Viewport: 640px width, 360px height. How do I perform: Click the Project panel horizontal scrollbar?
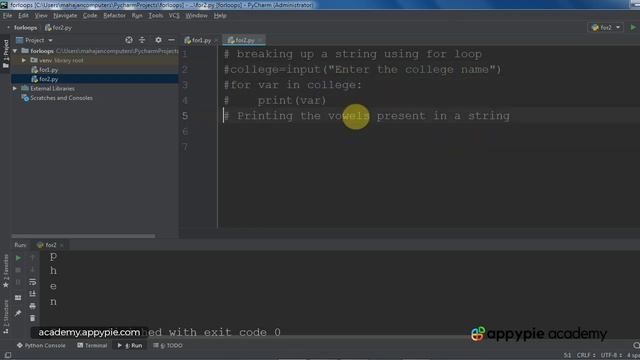(83, 236)
